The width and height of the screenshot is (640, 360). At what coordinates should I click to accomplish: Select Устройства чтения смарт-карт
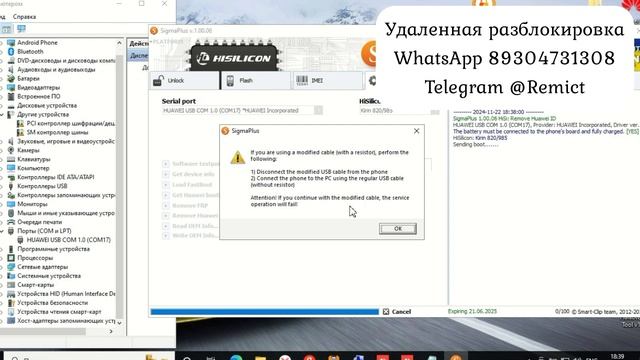tap(59, 312)
